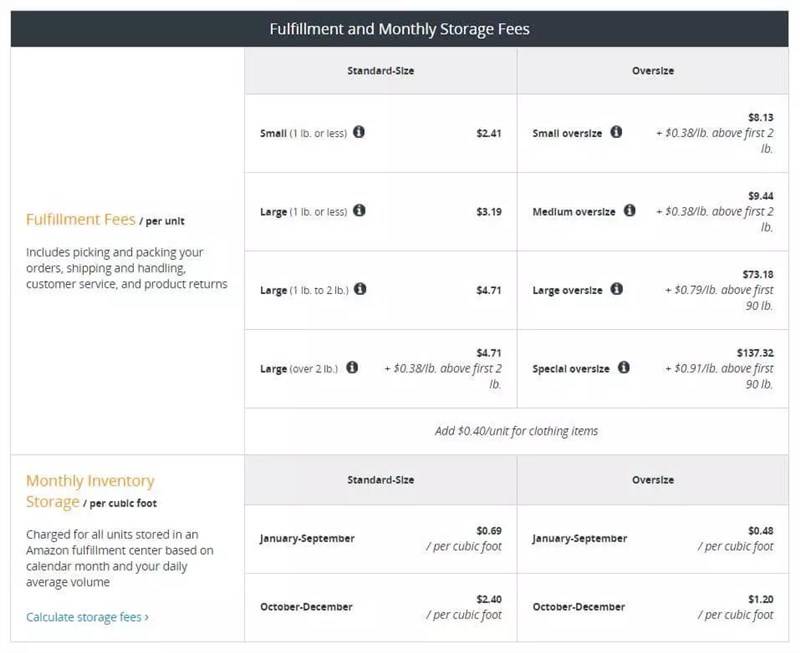Open info icon next to Large (1 lb. or less)
This screenshot has height=653, width=800.
click(x=359, y=211)
